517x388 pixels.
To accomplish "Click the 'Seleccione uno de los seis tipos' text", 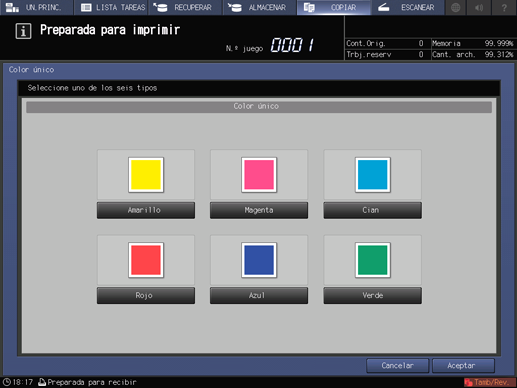I will (92, 88).
